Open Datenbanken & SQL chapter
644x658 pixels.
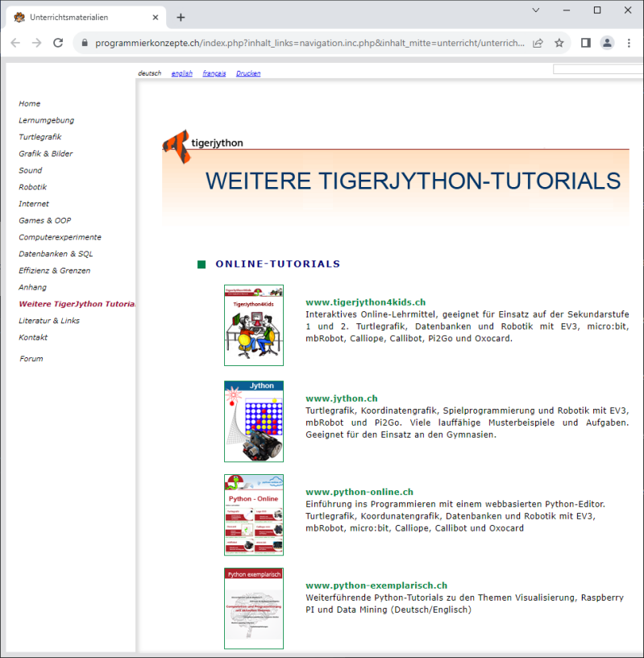click(x=56, y=254)
